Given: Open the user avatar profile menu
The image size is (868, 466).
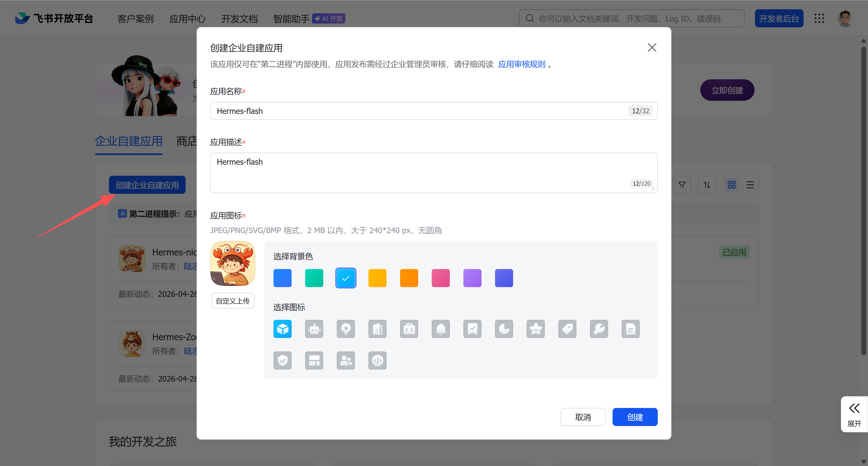Looking at the screenshot, I should [x=845, y=19].
